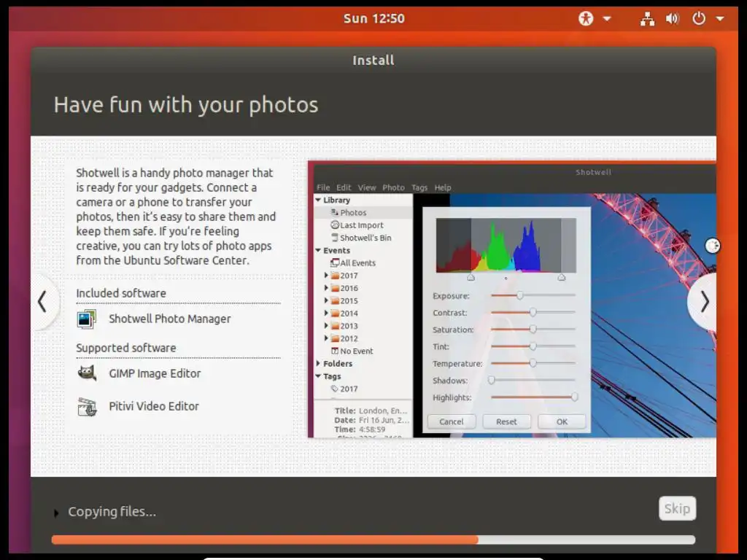
Task: Select the Shotwell Photo Manager label
Action: click(169, 319)
